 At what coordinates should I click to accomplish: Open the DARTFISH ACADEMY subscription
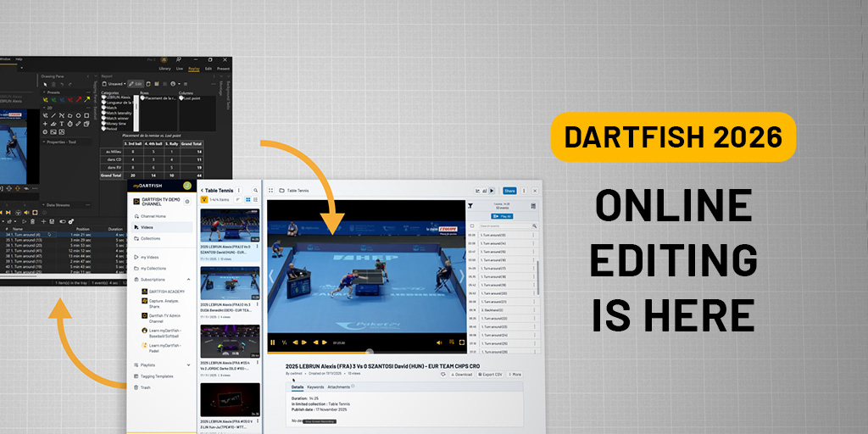click(x=162, y=292)
